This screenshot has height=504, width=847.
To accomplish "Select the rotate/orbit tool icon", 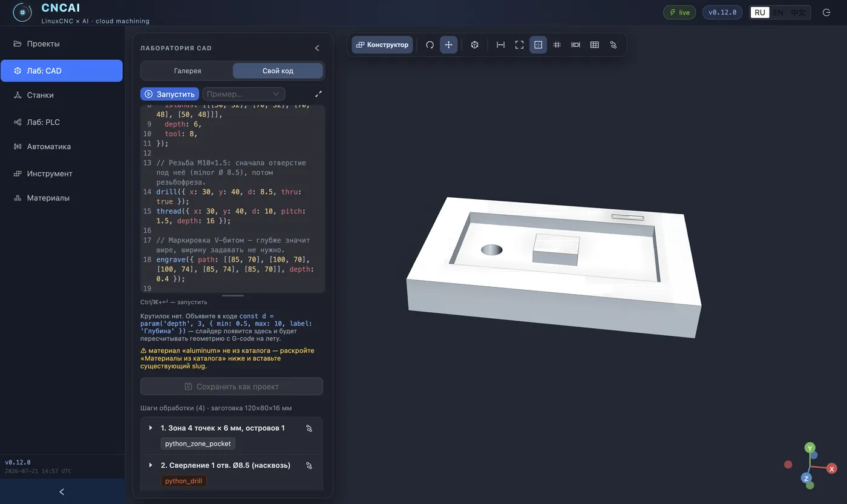I will coord(430,45).
